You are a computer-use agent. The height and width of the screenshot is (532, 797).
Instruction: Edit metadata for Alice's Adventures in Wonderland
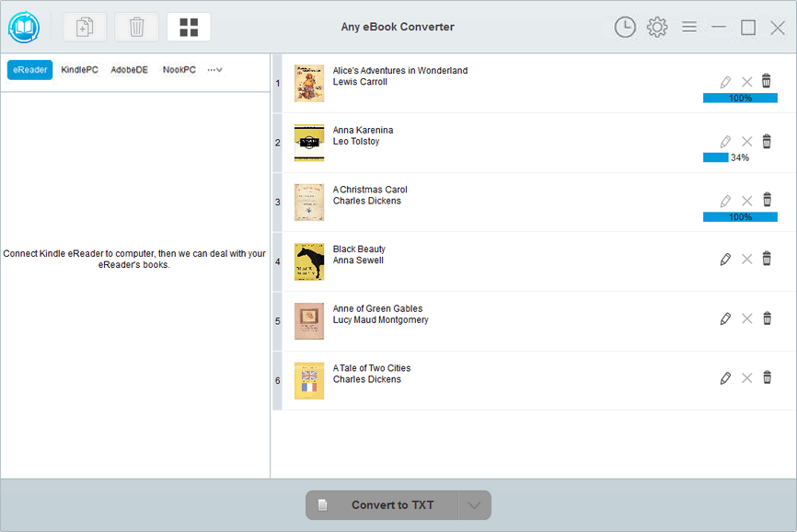pyautogui.click(x=725, y=82)
